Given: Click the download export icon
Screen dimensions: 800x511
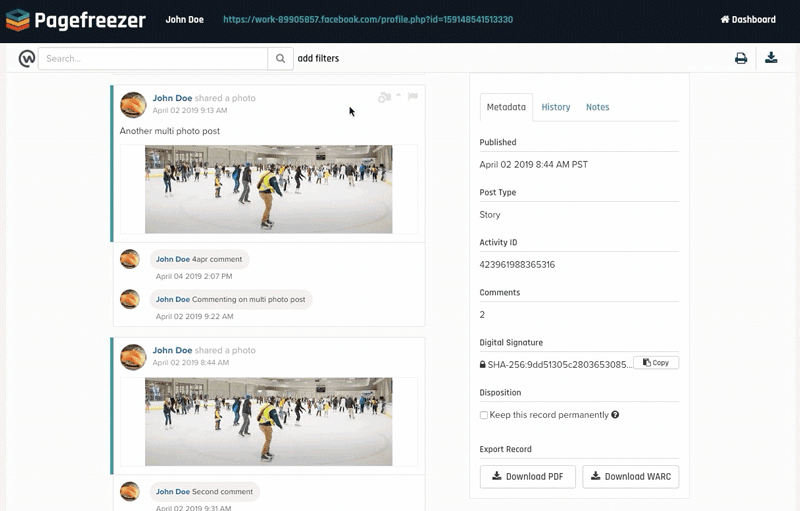Looking at the screenshot, I should coord(771,58).
